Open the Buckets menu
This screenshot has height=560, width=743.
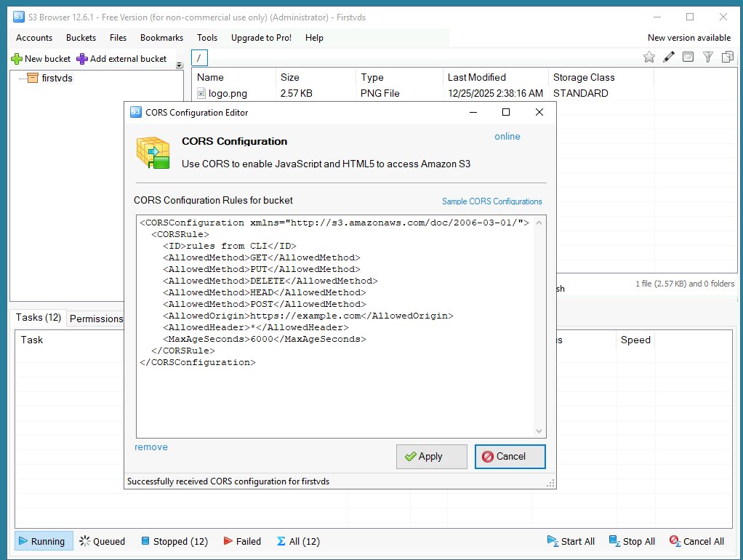coord(81,38)
